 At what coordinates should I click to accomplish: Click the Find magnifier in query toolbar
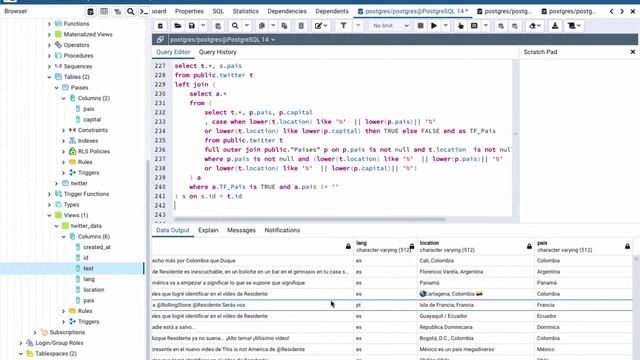tap(235, 26)
